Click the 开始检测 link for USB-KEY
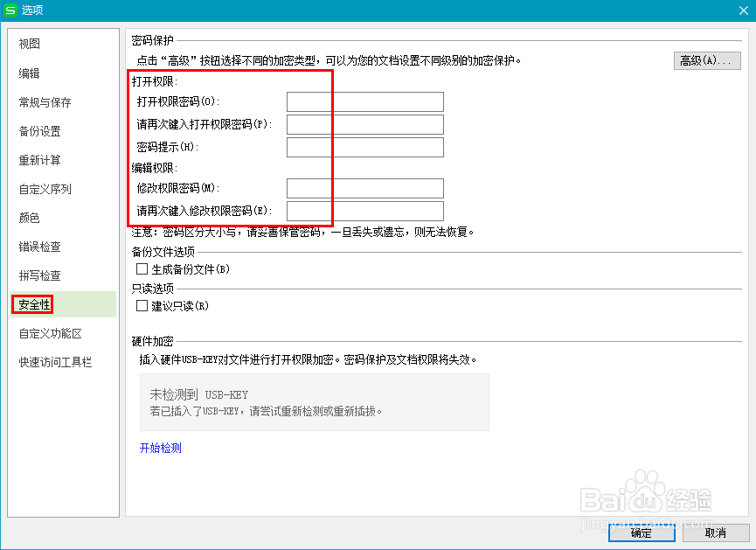This screenshot has width=756, height=550. pyautogui.click(x=160, y=449)
